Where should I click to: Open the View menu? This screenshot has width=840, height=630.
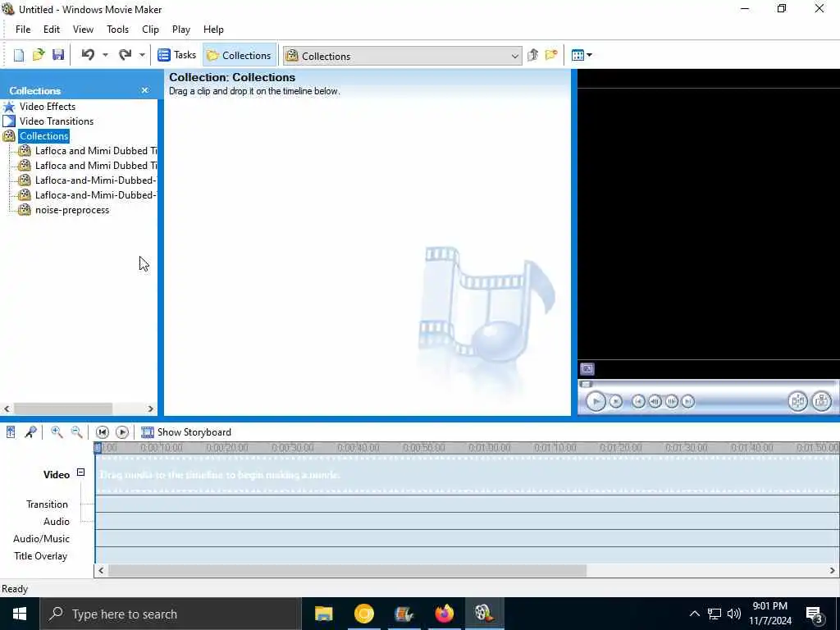(83, 30)
